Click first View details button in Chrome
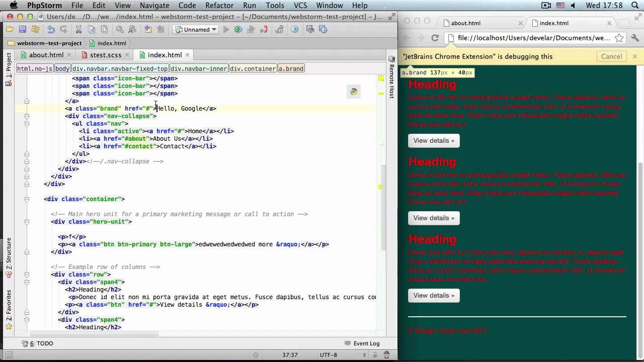 click(434, 140)
